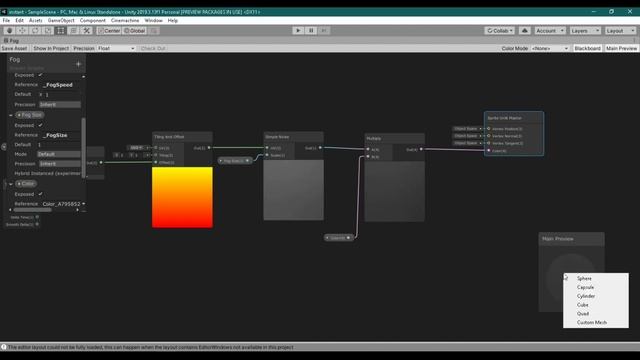Choose Quad from preview mesh menu
This screenshot has height=360, width=640.
596,314
